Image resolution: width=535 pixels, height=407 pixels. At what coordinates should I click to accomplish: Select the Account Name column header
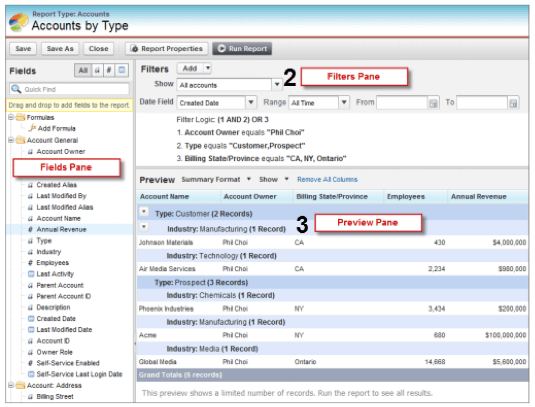[178, 197]
